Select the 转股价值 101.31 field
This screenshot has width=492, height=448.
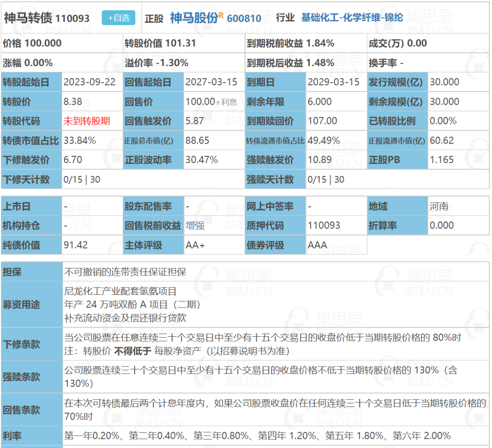160,43
